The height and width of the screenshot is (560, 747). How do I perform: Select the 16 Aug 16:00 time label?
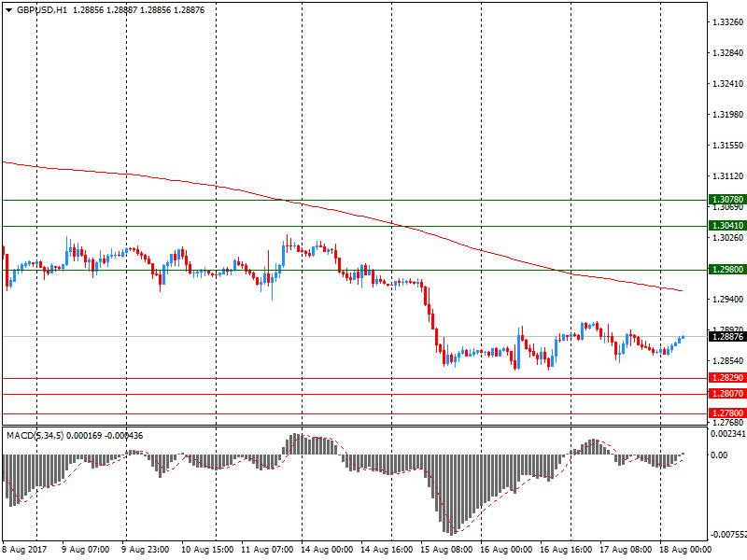tap(566, 550)
